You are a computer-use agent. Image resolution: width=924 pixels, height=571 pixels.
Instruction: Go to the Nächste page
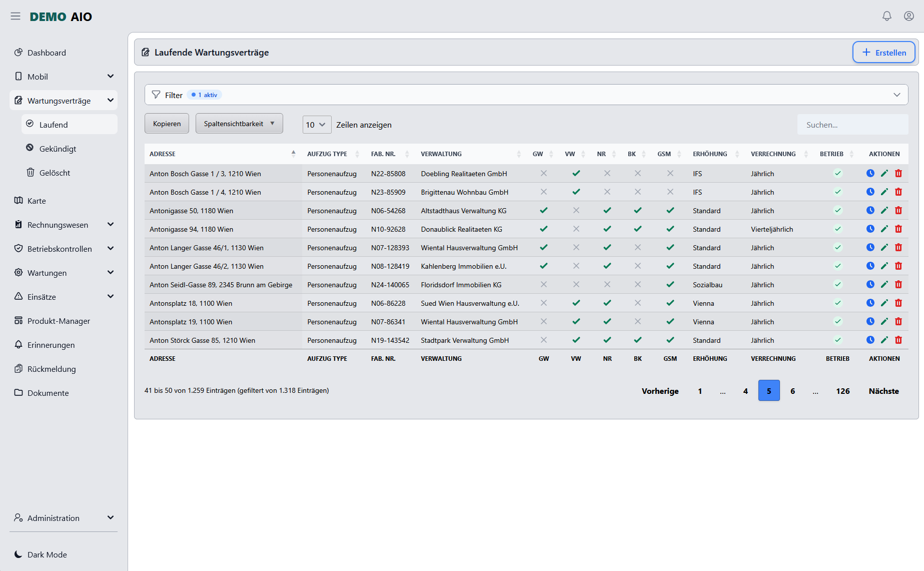click(x=883, y=391)
